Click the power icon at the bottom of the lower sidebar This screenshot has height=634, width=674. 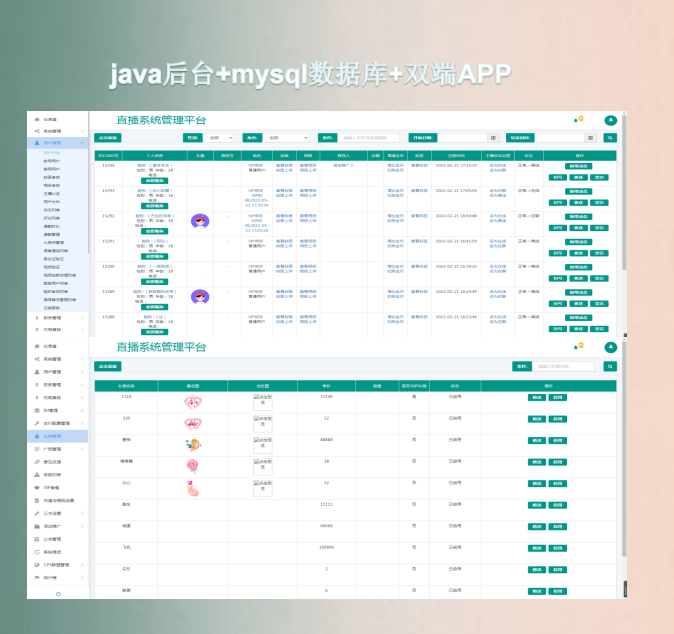pos(58,594)
